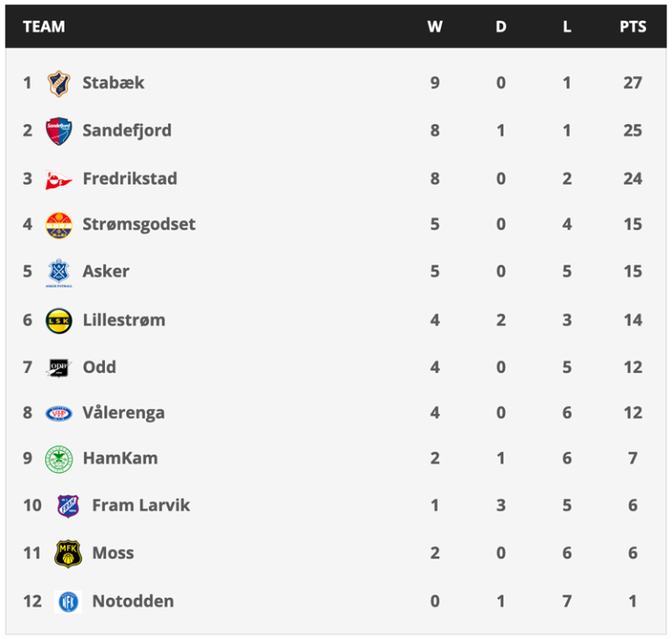This screenshot has height=639, width=672.
Task: Open the Stabæk team name link
Action: click(x=114, y=83)
